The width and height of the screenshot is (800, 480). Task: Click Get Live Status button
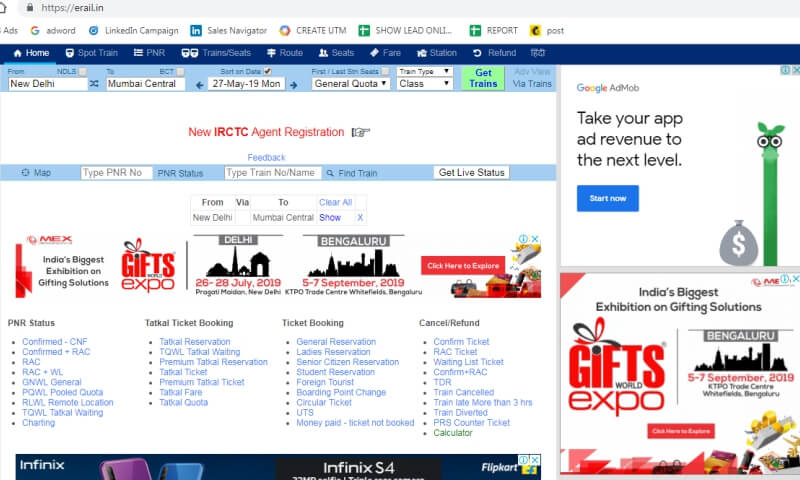pos(471,172)
